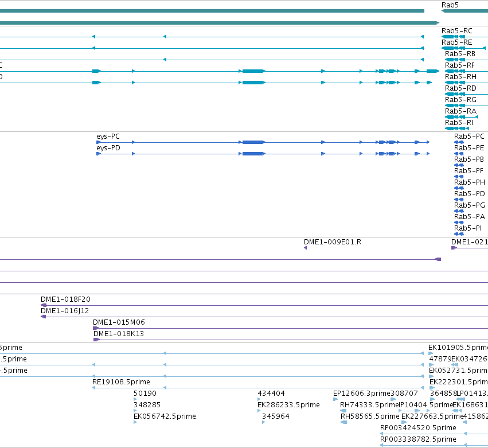
Task: Select the Rab5-RG transcript label
Action: point(460,100)
